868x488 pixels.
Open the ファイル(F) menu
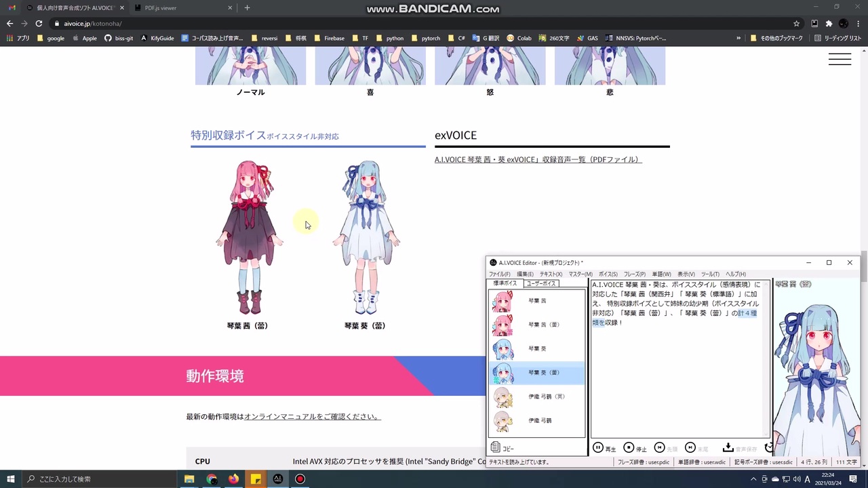tap(500, 274)
